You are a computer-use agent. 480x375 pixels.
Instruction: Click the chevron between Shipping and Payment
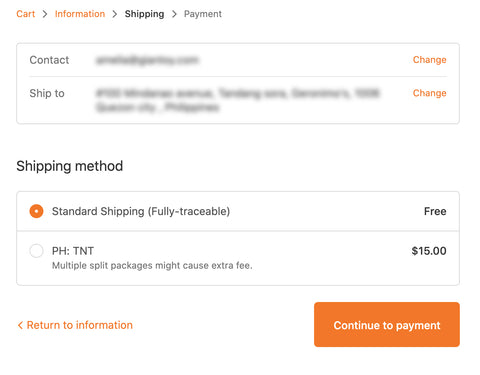point(174,14)
